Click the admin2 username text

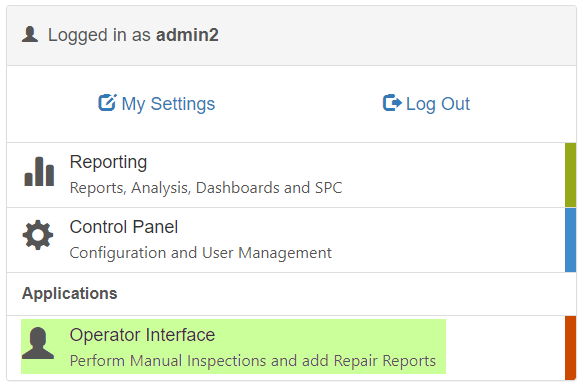click(187, 35)
